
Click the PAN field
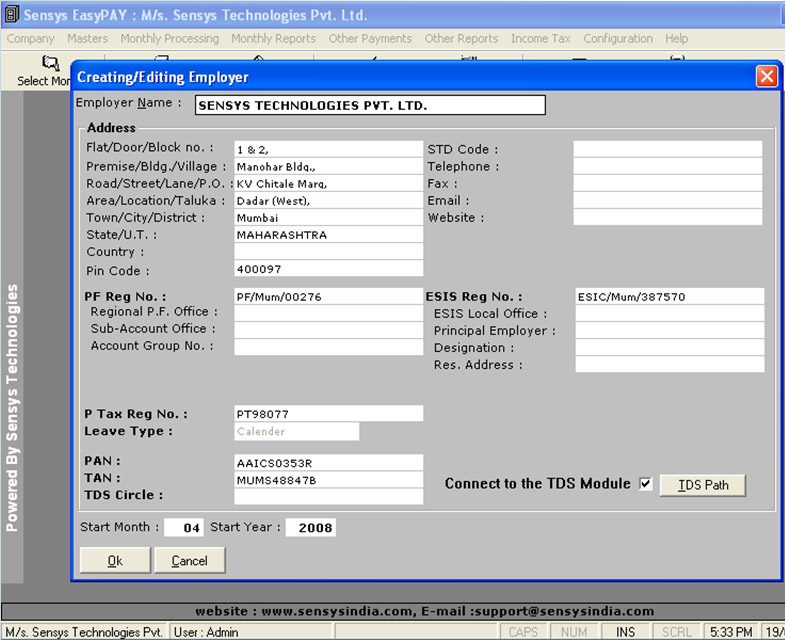pos(328,463)
